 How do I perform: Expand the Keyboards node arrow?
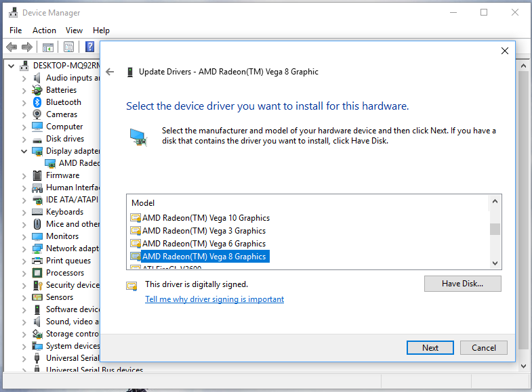pos(24,213)
